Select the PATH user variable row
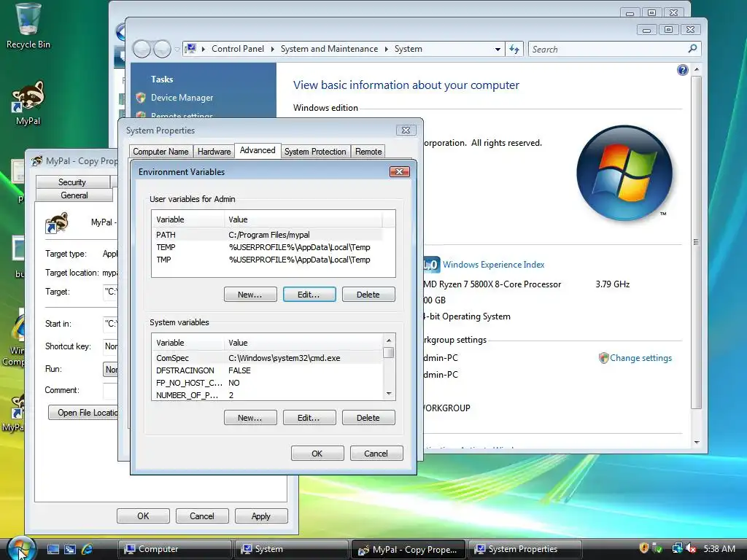This screenshot has width=747, height=560. (268, 235)
